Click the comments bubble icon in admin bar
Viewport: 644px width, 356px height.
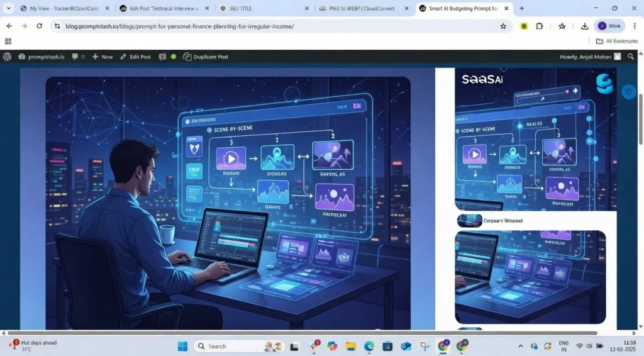[x=76, y=57]
